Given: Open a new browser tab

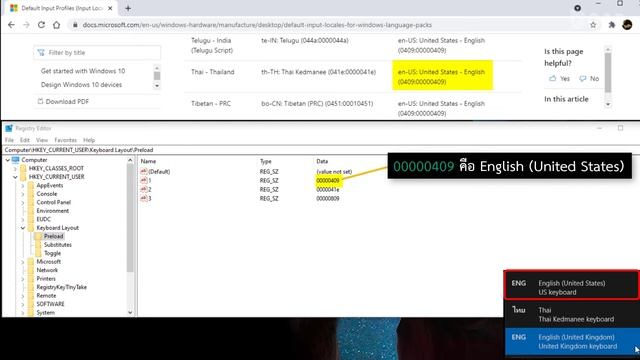Looking at the screenshot, I should point(128,8).
